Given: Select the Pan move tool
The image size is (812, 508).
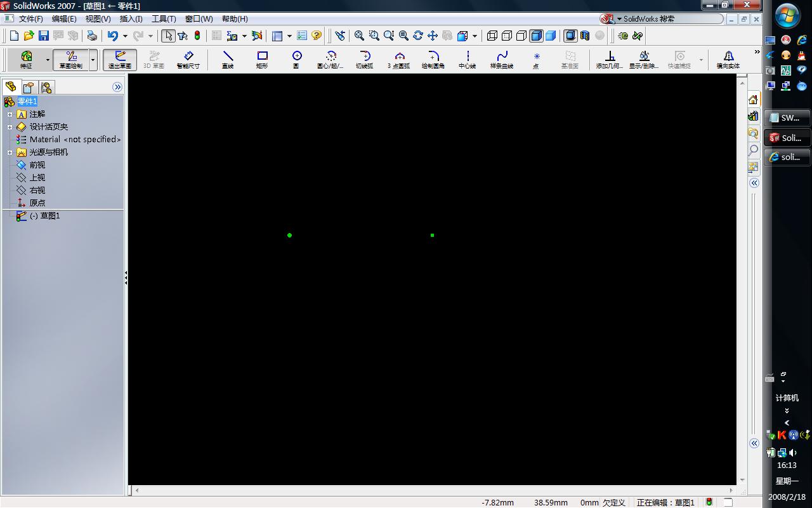Looking at the screenshot, I should pos(433,36).
